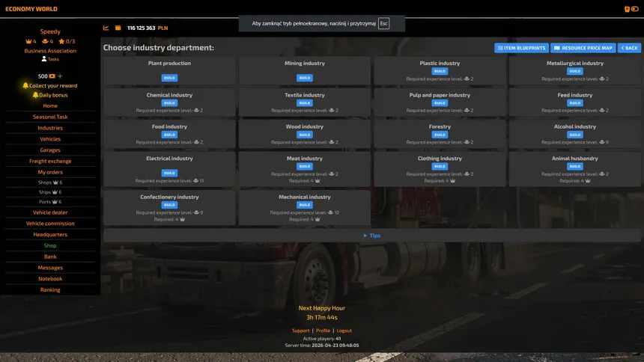Open Vehicle dealer

point(50,212)
